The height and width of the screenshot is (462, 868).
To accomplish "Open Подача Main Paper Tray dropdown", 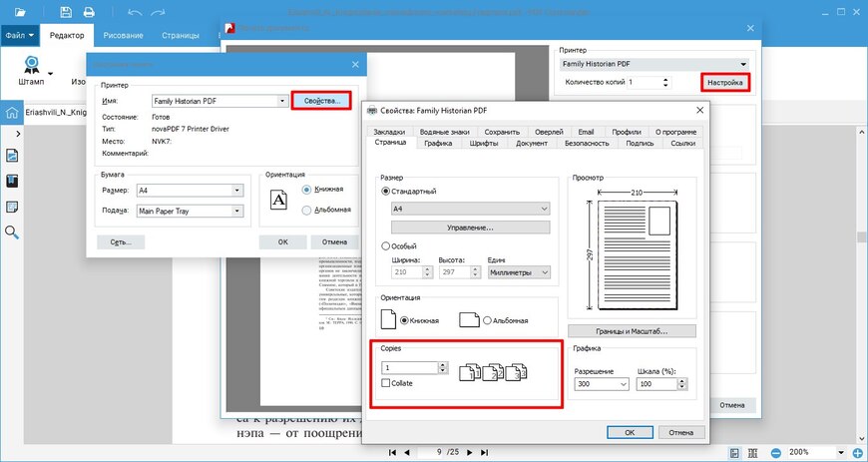I will 237,212.
